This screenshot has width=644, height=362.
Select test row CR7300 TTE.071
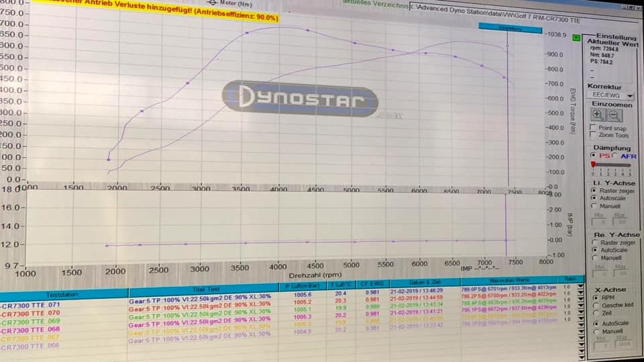(x=31, y=305)
